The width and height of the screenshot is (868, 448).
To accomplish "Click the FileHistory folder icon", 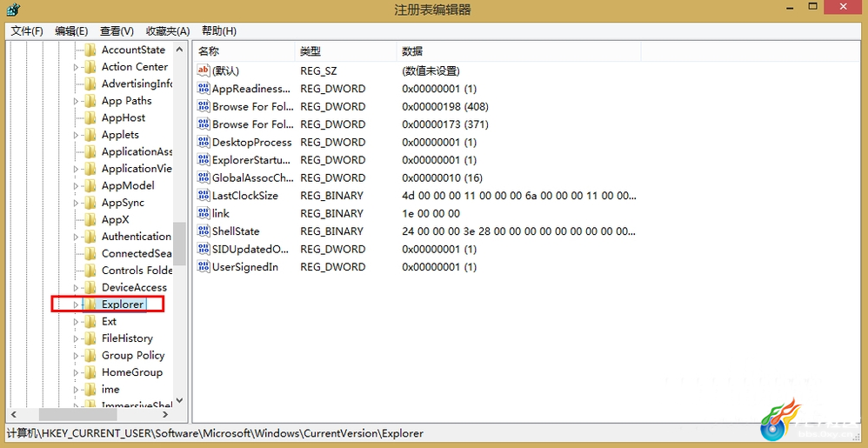I will point(90,338).
